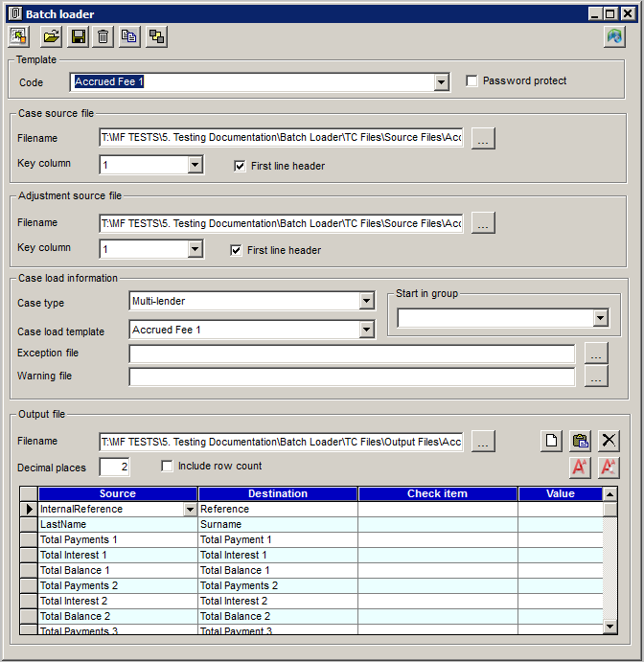
Task: Browse for the Exception file
Action: click(x=596, y=353)
